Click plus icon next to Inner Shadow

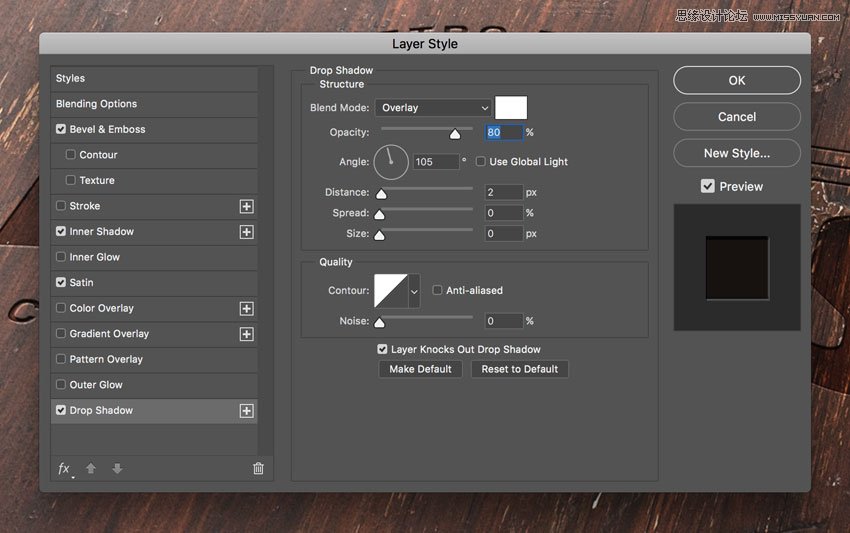point(246,232)
